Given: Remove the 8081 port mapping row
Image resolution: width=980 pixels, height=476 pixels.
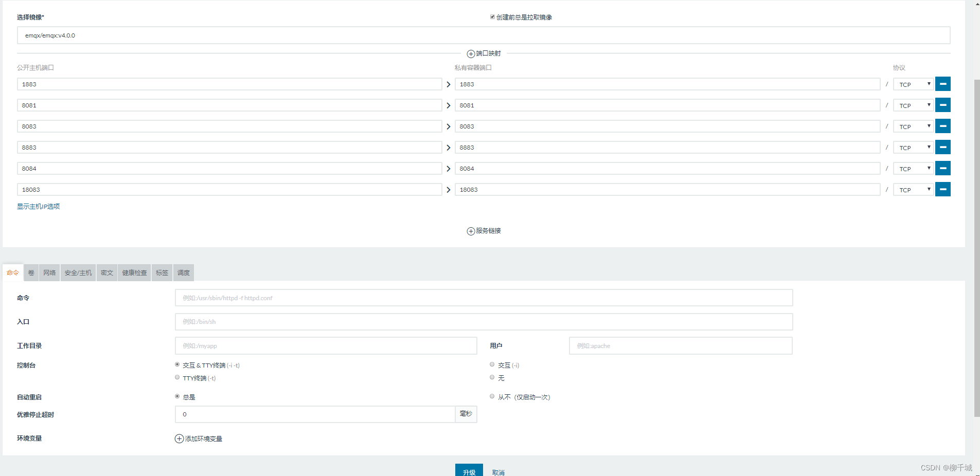Looking at the screenshot, I should [x=942, y=105].
